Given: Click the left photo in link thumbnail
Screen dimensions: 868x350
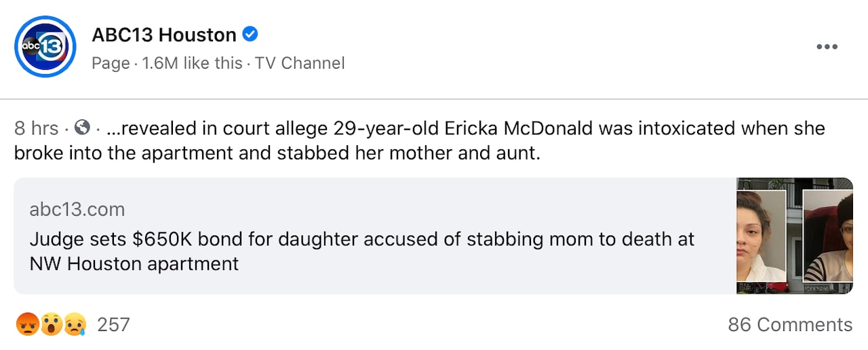Looking at the screenshot, I should pyautogui.click(x=761, y=235).
